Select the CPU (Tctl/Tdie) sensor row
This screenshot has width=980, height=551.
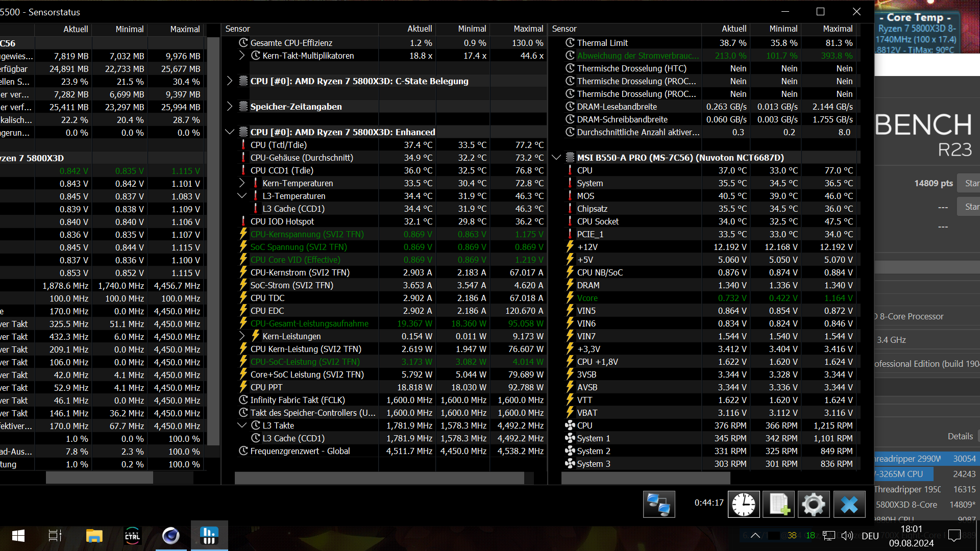279,145
